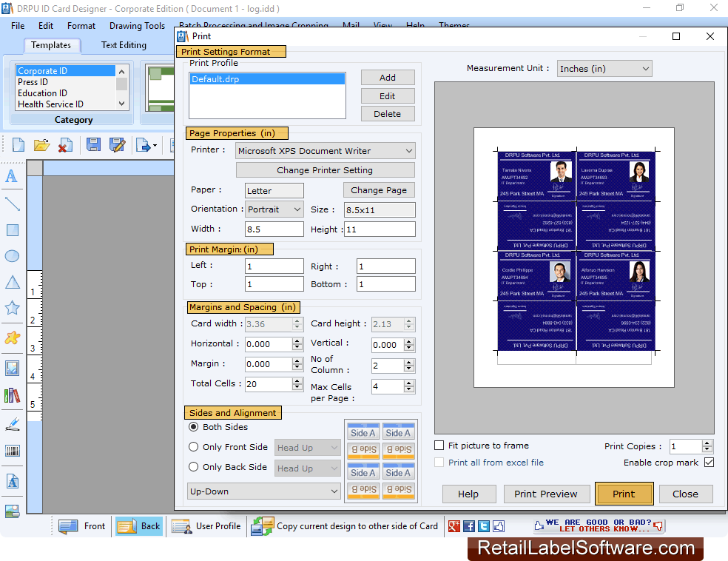Select the Star shape tool
This screenshot has width=728, height=561.
pos(12,308)
